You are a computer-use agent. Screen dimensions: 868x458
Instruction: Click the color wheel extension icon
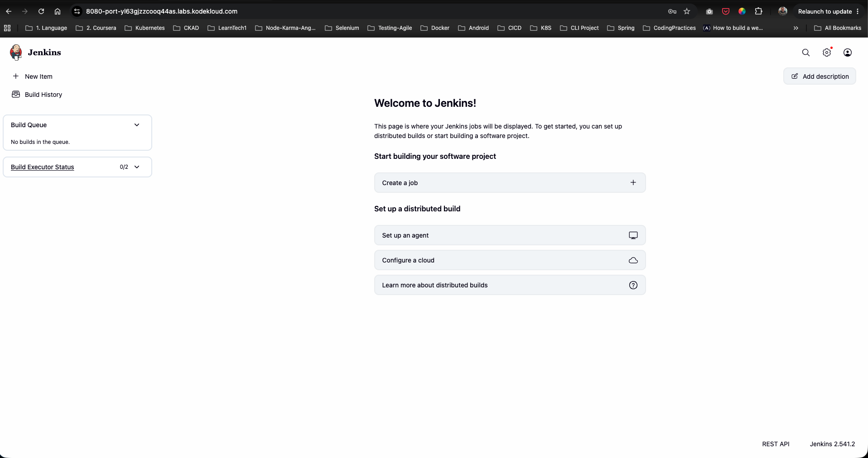[742, 11]
